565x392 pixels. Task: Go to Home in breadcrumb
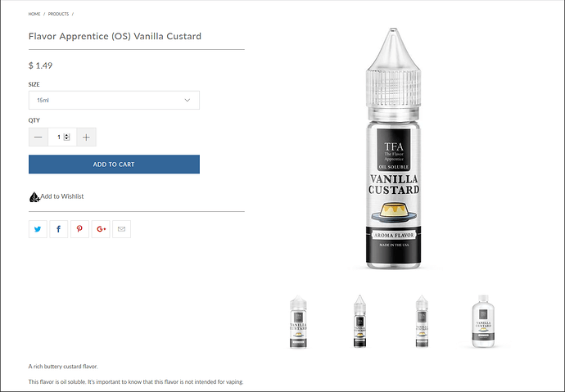(34, 14)
